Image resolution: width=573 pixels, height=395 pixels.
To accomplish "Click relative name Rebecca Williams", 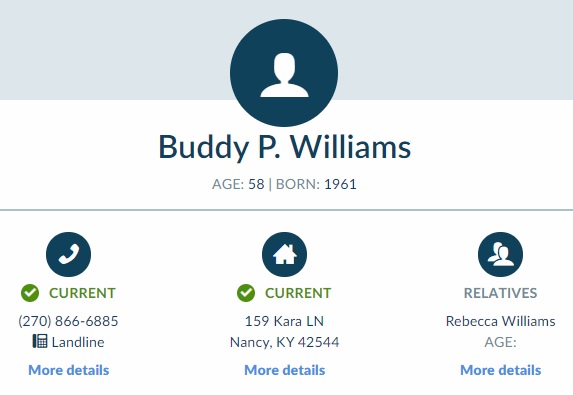I will pyautogui.click(x=501, y=321).
